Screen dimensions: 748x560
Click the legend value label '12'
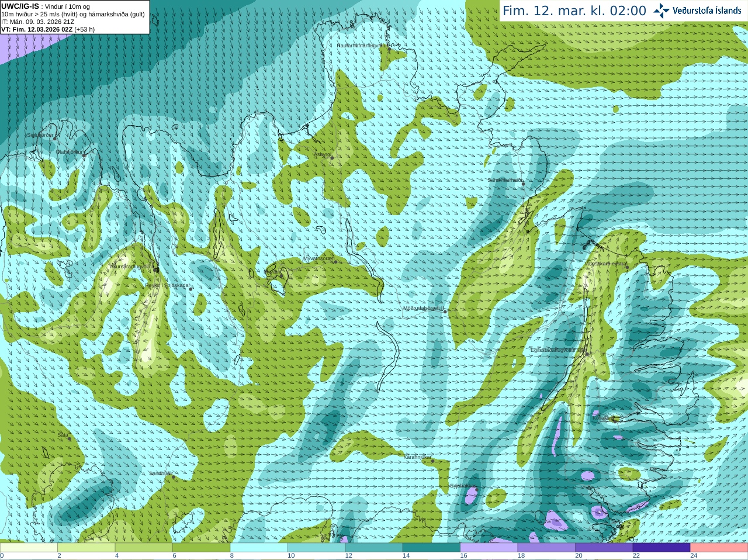pos(348,556)
